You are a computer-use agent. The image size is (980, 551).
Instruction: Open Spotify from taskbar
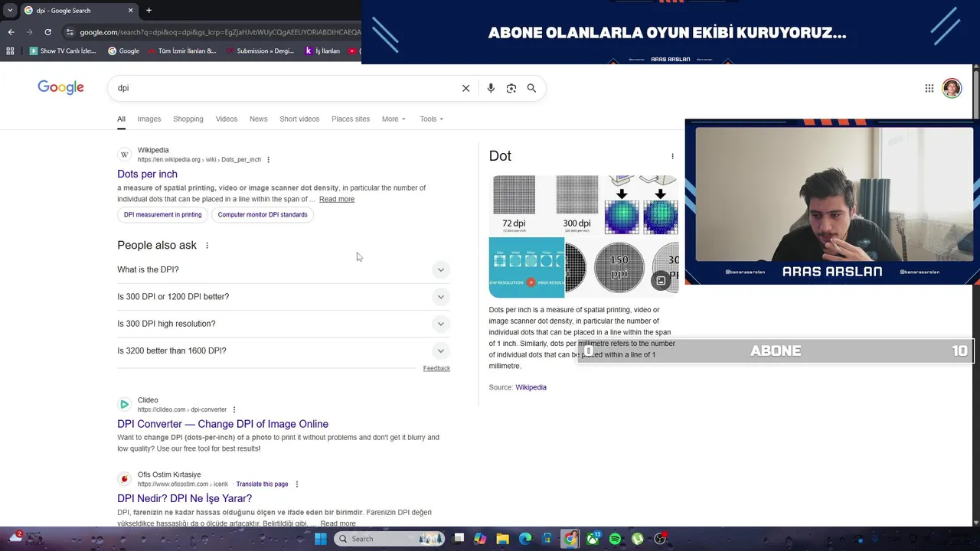616,539
